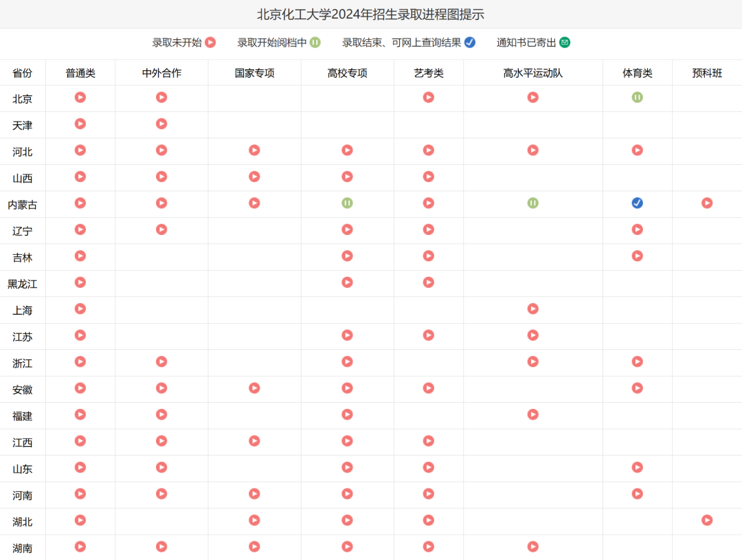
Task: Click the legend blue checkmark beside 可网上查询结果
Action: click(469, 43)
